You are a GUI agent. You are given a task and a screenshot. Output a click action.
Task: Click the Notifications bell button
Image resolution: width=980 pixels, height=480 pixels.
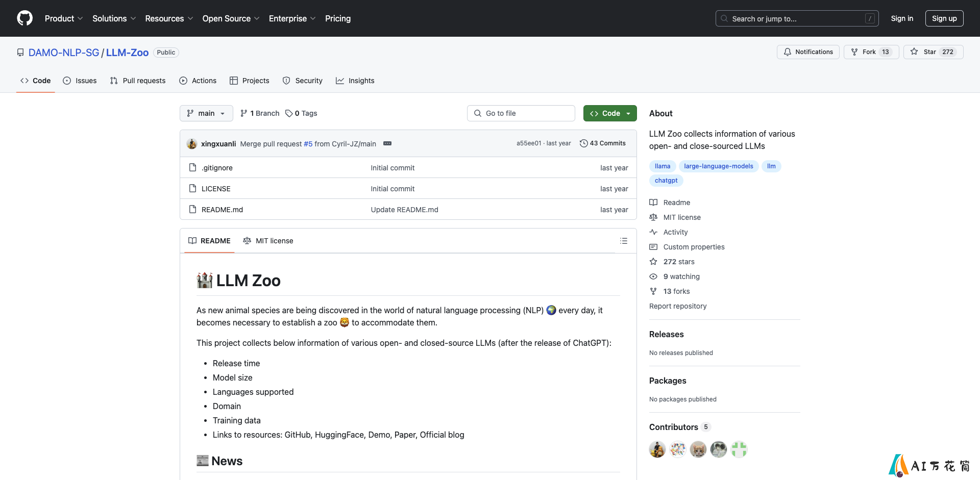808,52
